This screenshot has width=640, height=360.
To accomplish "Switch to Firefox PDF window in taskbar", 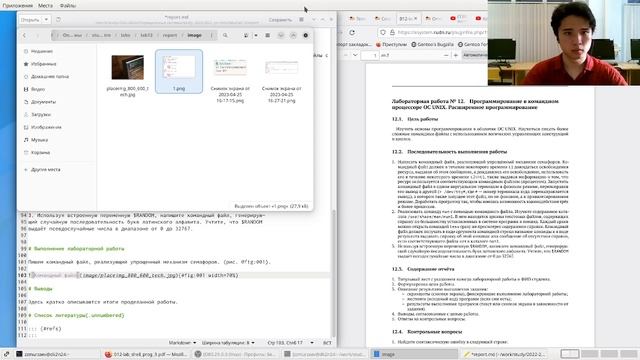I will point(146,354).
